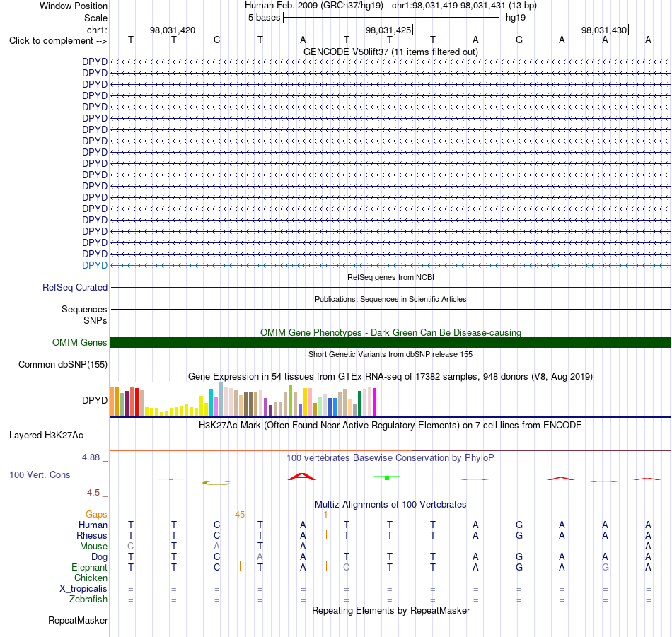
Task: Click the light-blue DPYD transcript label
Action: [x=94, y=265]
